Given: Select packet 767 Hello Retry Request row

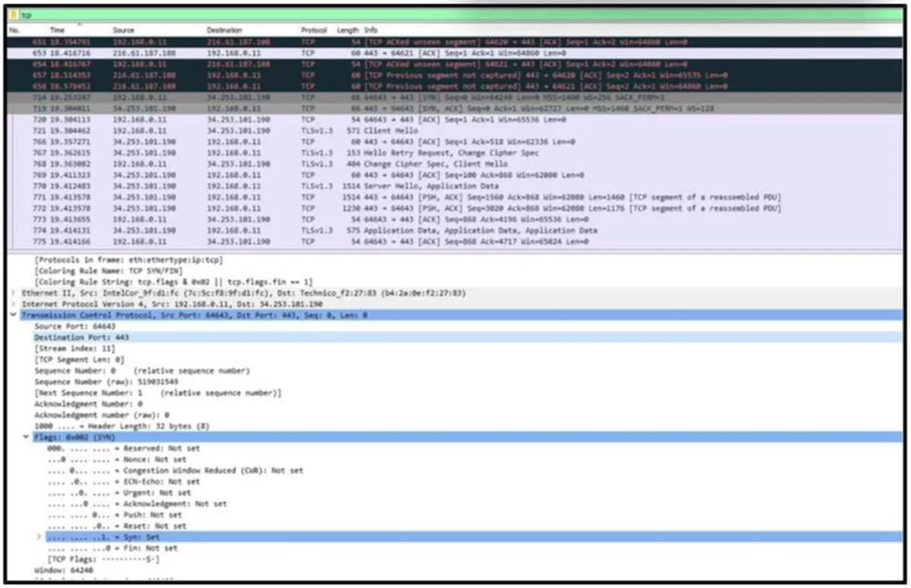Looking at the screenshot, I should [x=455, y=153].
